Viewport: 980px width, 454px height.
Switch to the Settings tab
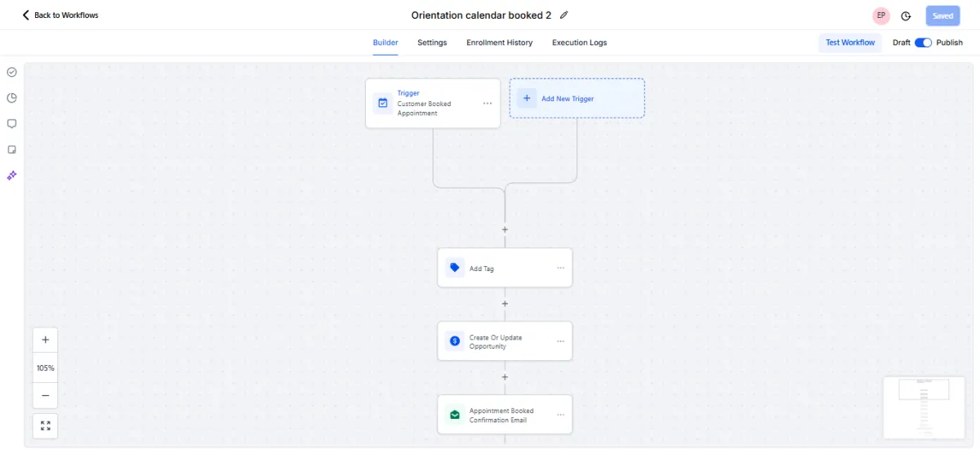pyautogui.click(x=432, y=42)
